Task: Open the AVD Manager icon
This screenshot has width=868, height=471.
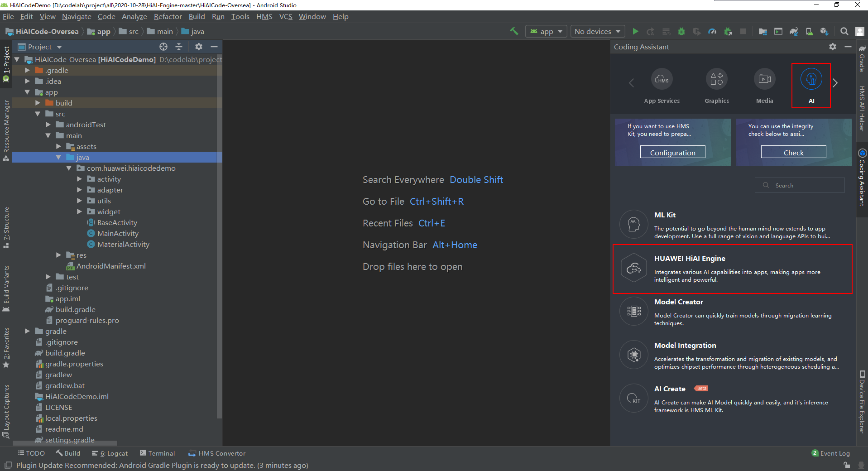Action: [809, 31]
